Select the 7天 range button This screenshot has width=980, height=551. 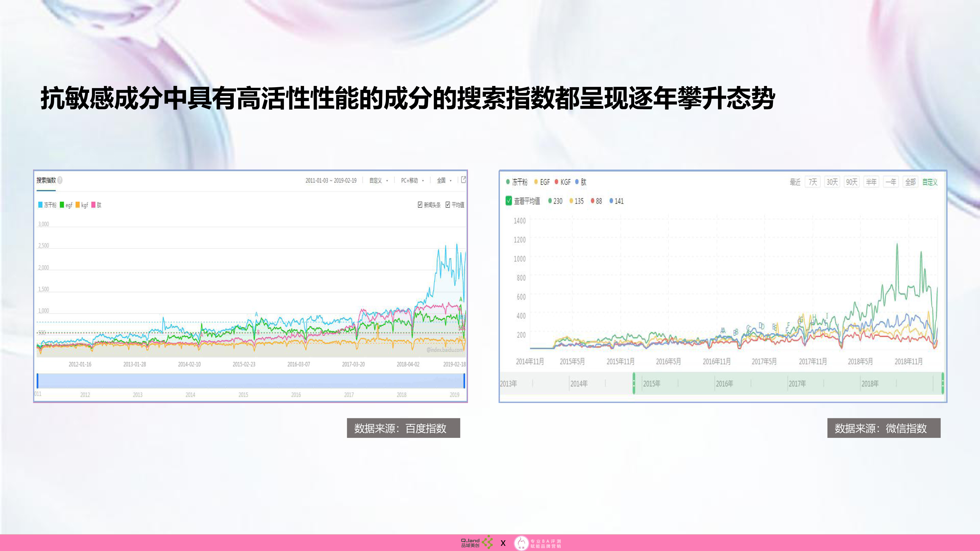click(x=813, y=182)
